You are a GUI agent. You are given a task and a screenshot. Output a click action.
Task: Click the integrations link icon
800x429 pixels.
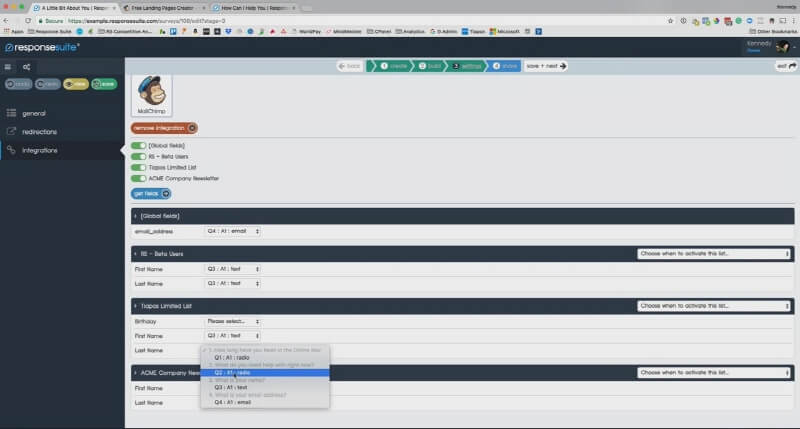[x=11, y=150]
